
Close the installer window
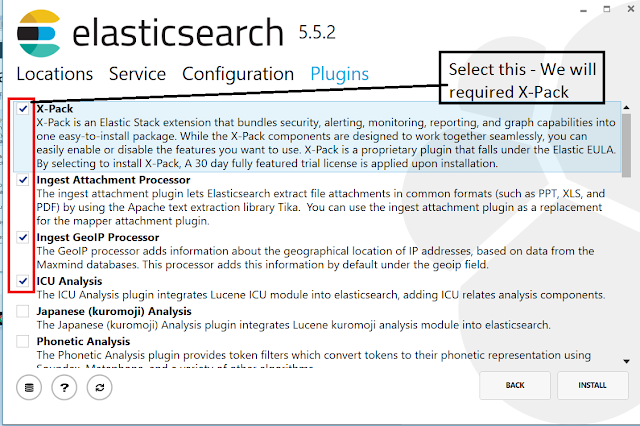(631, 9)
